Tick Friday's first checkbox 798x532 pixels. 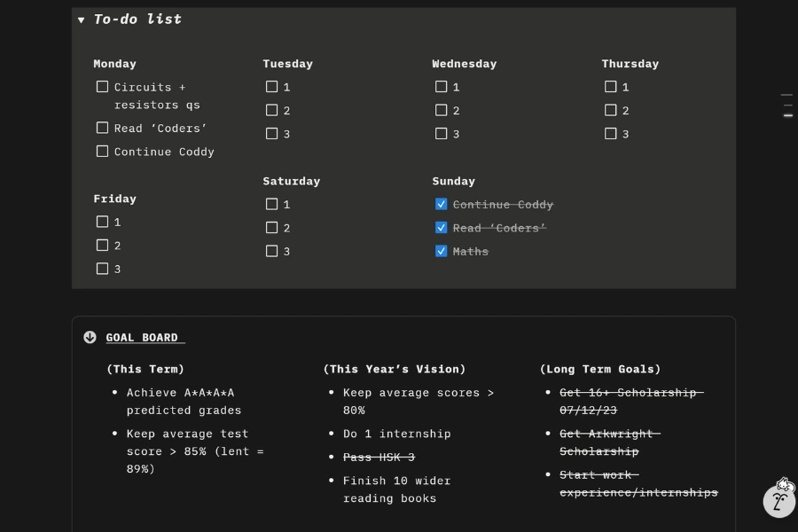(x=102, y=222)
